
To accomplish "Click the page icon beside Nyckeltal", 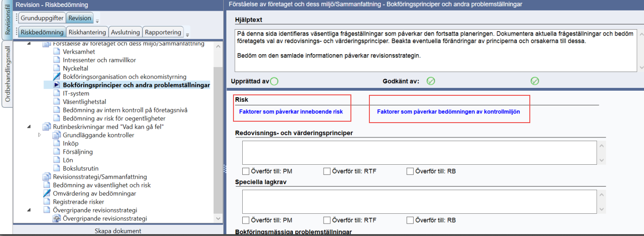I will pyautogui.click(x=57, y=68).
